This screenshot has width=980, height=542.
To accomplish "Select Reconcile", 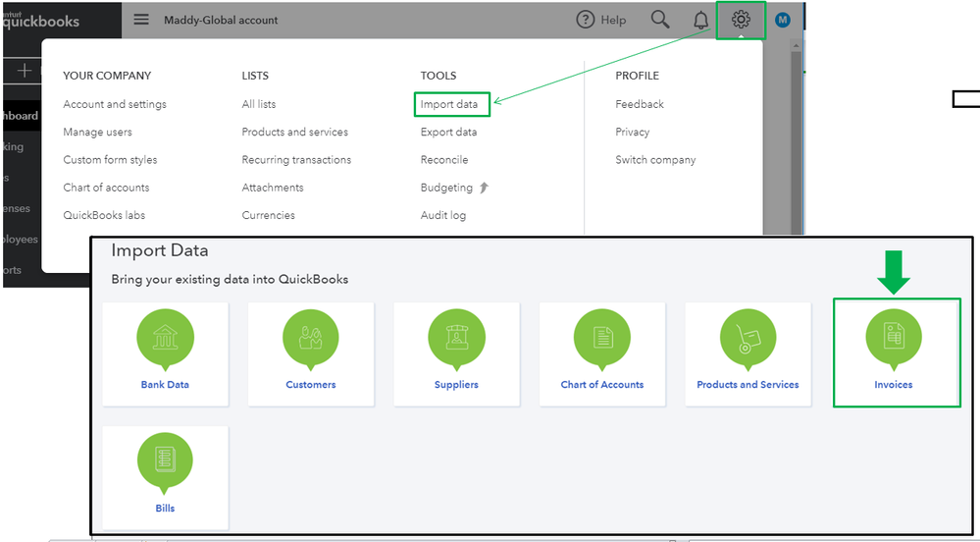I will coord(444,160).
